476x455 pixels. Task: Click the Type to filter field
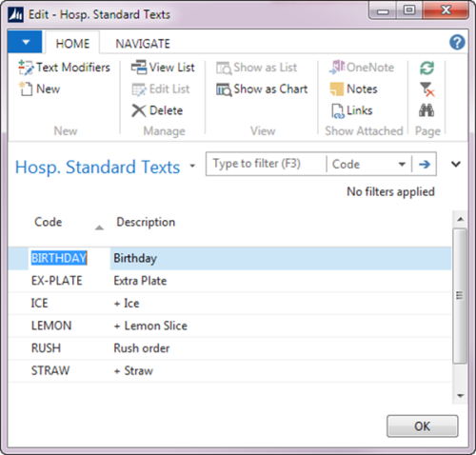coord(266,164)
